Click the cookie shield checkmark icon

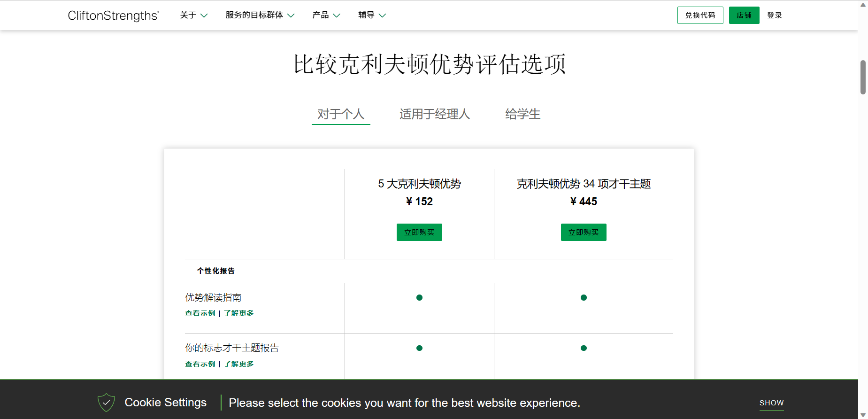pos(106,403)
